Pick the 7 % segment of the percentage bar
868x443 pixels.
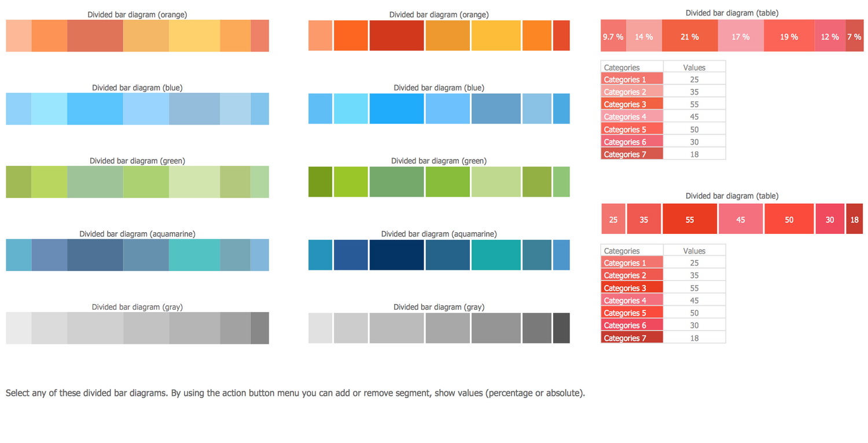pos(854,36)
